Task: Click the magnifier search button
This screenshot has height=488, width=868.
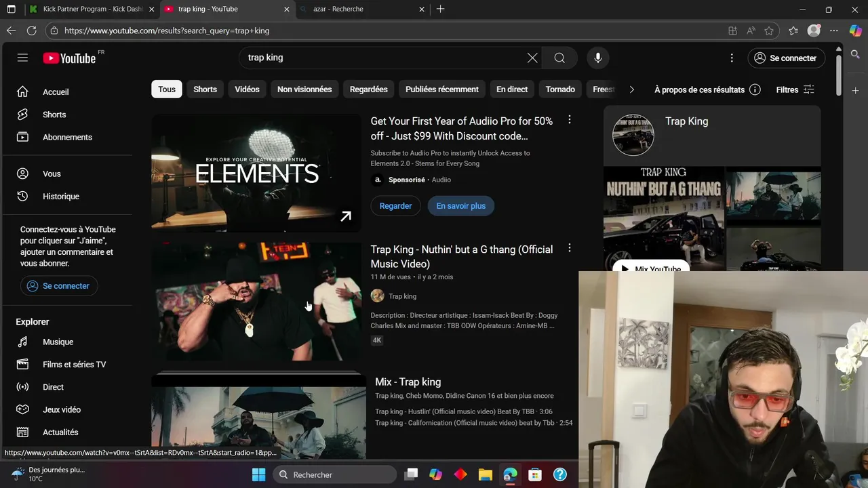Action: (x=559, y=58)
